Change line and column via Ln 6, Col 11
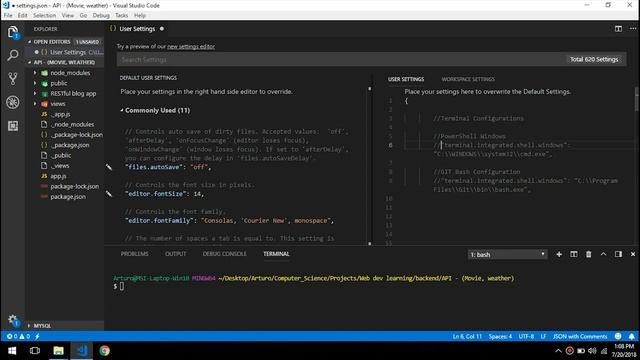640x360 pixels. pyautogui.click(x=467, y=336)
